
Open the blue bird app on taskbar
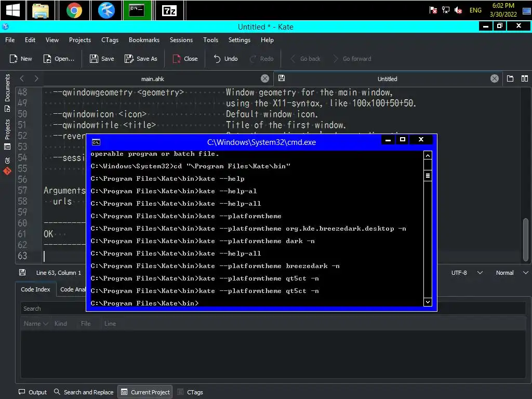106,10
